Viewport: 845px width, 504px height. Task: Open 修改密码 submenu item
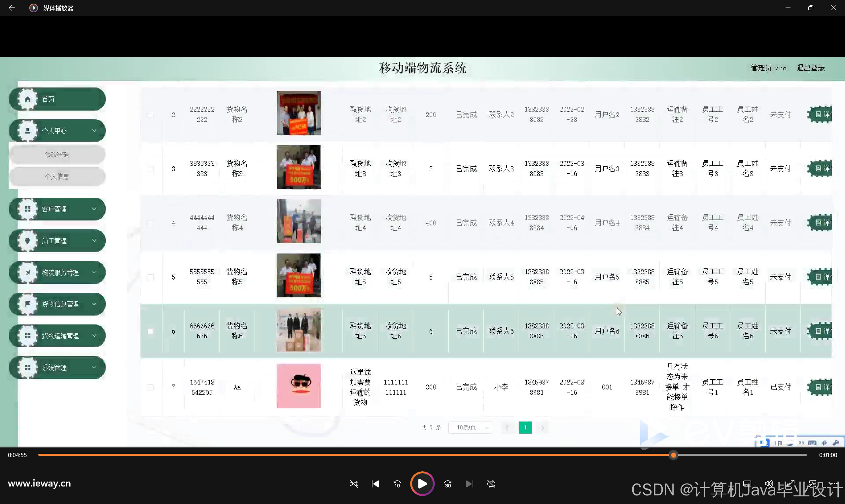point(57,155)
